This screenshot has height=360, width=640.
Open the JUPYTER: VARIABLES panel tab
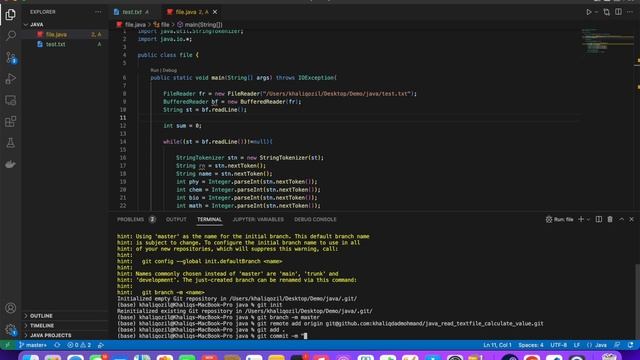[258, 219]
